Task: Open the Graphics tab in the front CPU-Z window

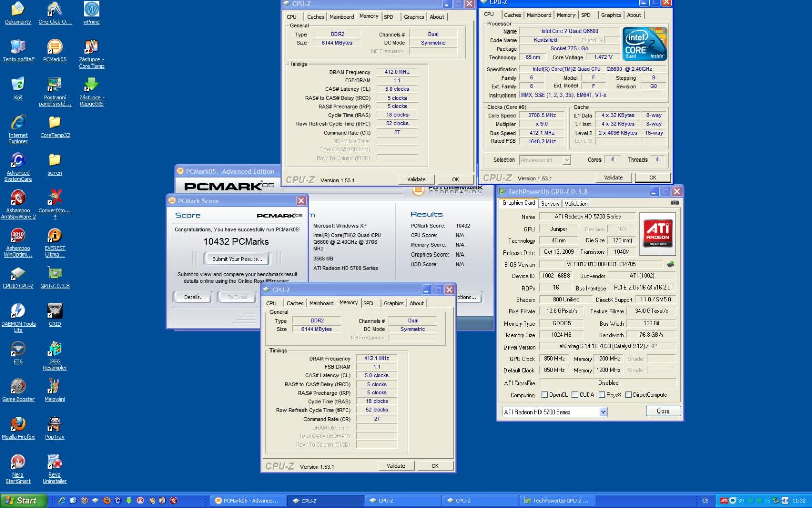Action: click(x=394, y=303)
